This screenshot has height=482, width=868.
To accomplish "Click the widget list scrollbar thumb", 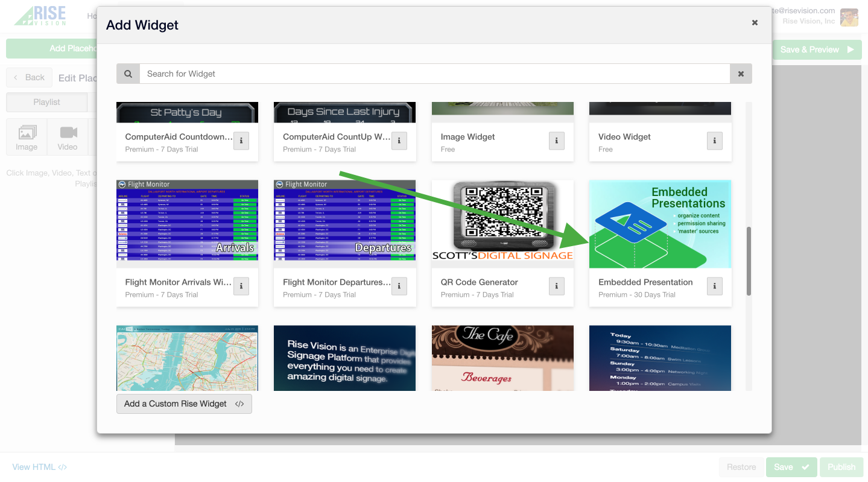I will 749,261.
